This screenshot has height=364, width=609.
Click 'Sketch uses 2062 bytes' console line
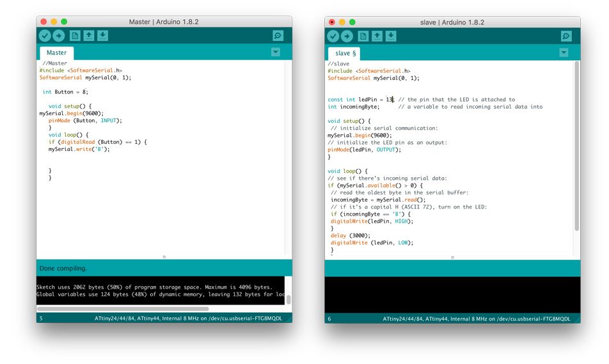154,287
